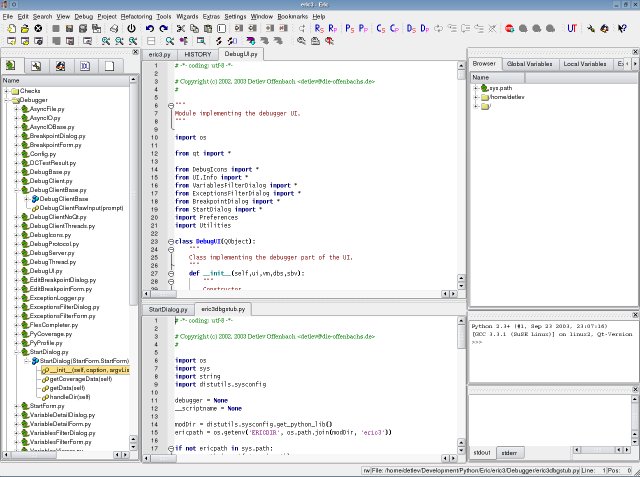This screenshot has width=640, height=477.
Task: Expand the home/detlev folder in Browser
Action: (476, 97)
